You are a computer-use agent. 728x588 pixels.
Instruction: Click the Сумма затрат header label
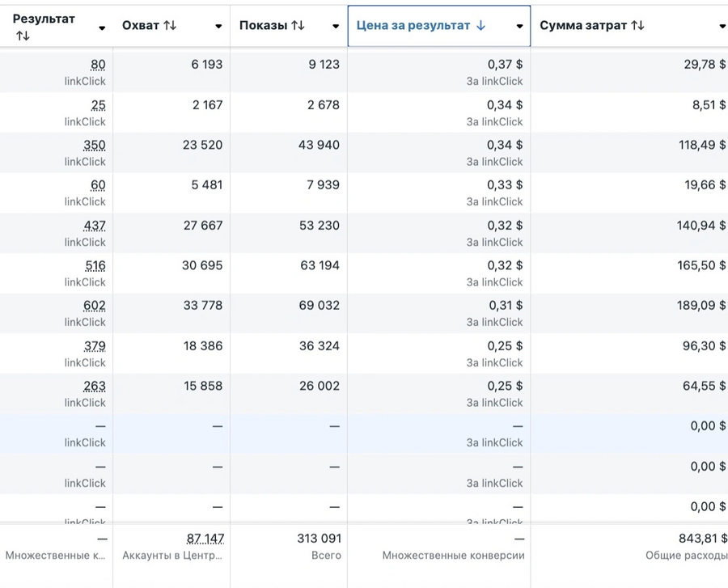point(583,26)
